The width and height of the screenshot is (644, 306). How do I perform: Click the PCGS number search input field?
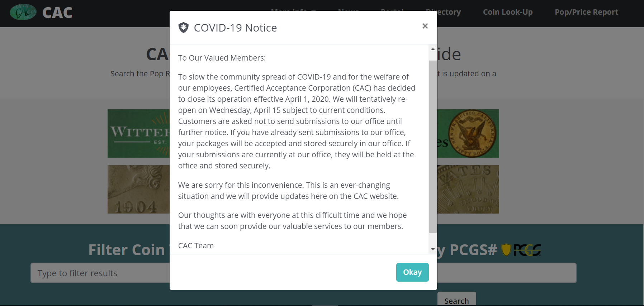506,273
